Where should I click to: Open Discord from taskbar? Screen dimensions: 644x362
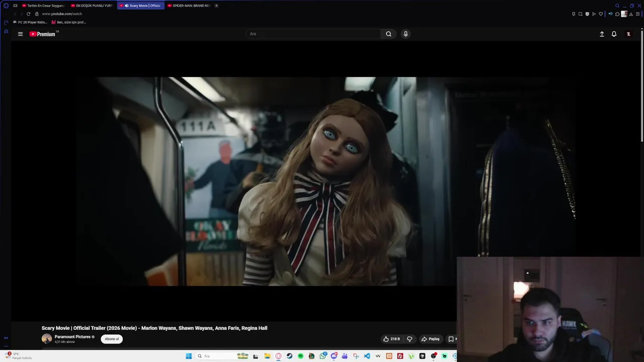pos(334,356)
